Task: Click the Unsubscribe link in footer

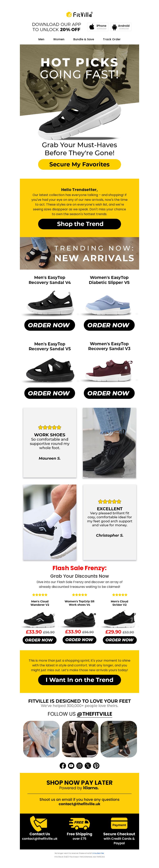Action: (98, 853)
